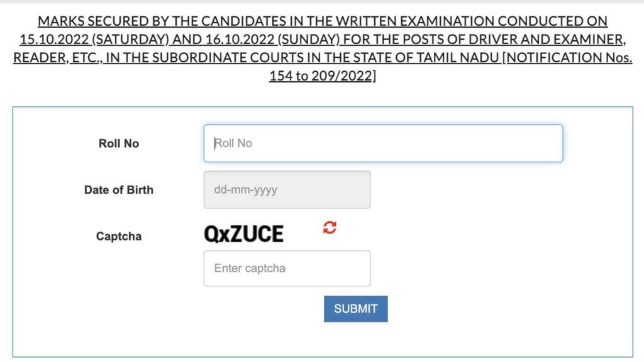This screenshot has height=362, width=644.
Task: Focus the Roll No input field
Action: pyautogui.click(x=382, y=144)
